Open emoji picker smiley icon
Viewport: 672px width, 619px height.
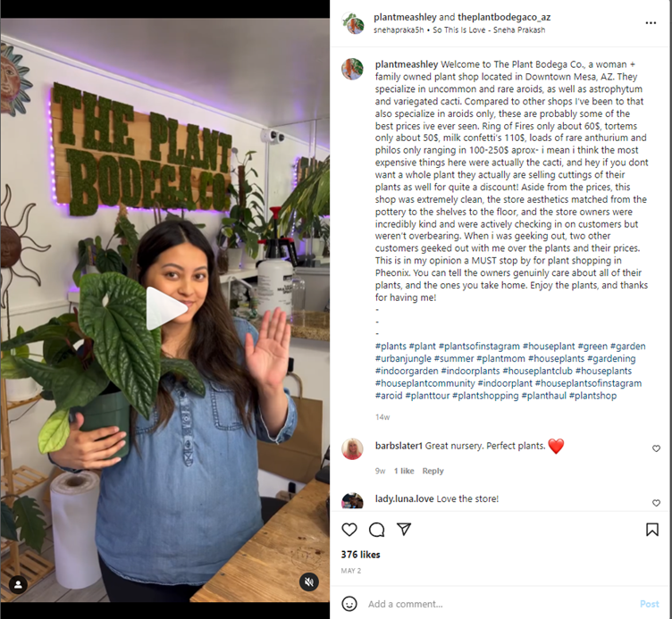(x=349, y=604)
